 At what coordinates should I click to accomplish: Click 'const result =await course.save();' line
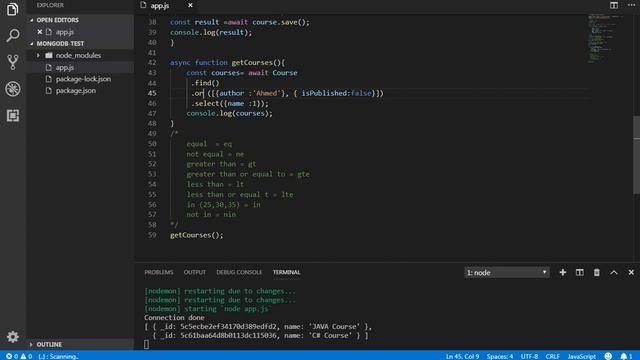point(240,22)
